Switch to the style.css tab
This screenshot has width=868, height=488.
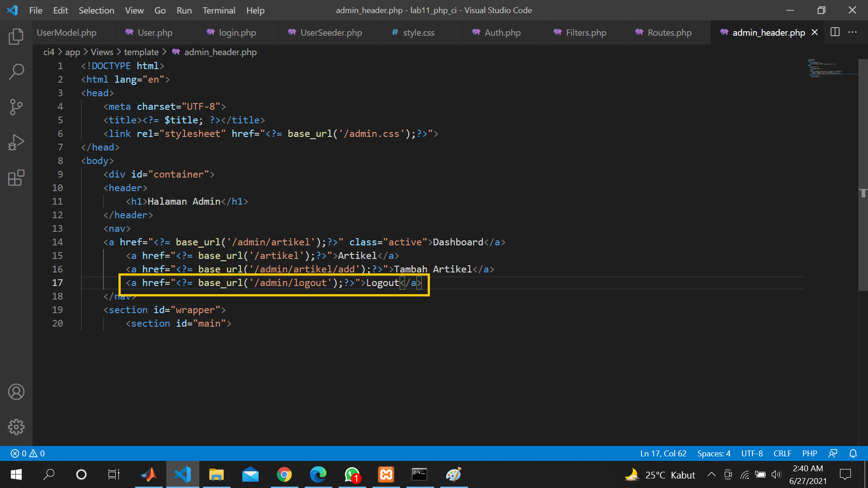click(x=418, y=32)
